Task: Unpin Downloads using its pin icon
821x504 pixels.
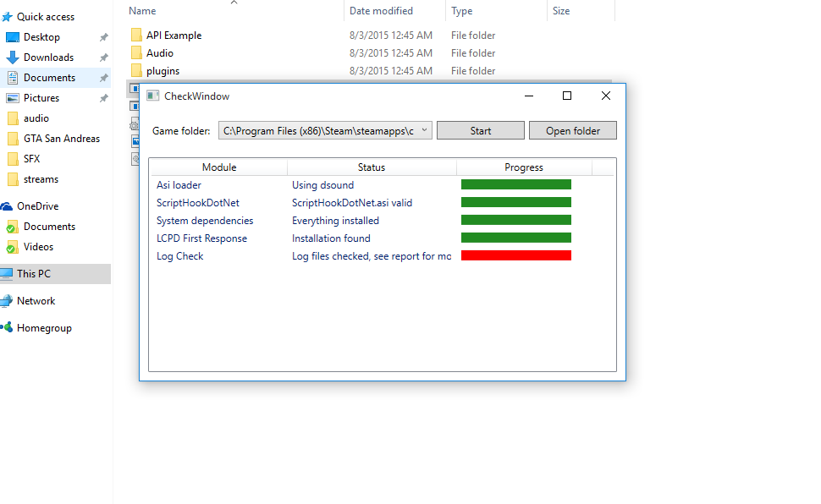Action: coord(103,58)
